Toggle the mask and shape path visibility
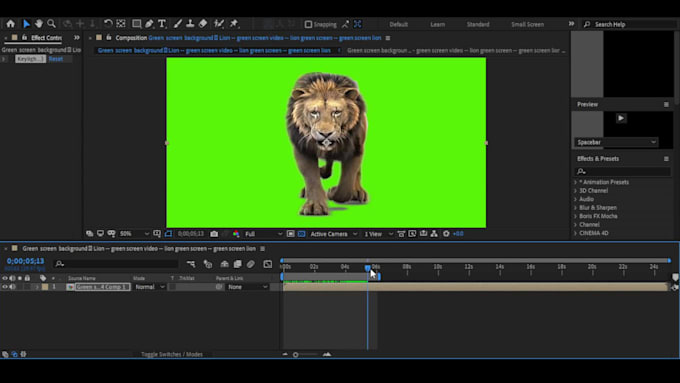Viewport: 680px width, 383px height. coord(168,234)
